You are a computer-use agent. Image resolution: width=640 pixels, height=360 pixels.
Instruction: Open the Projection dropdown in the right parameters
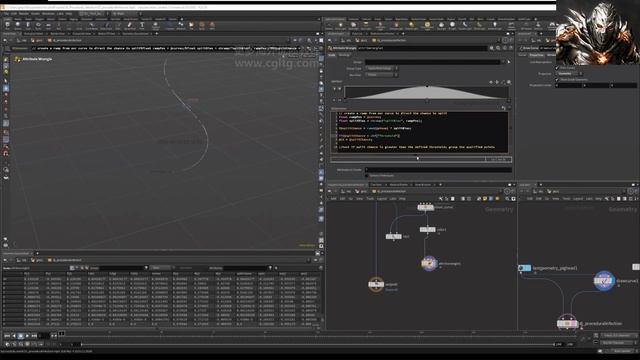point(569,74)
